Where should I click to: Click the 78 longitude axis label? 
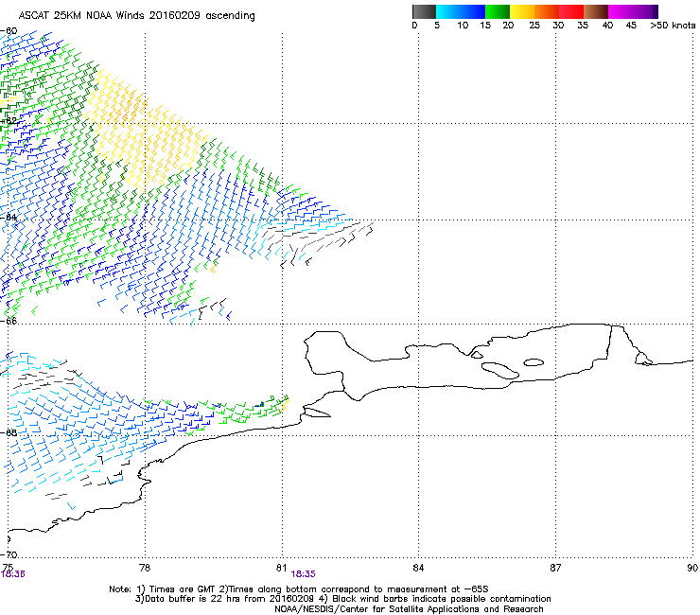(x=145, y=568)
